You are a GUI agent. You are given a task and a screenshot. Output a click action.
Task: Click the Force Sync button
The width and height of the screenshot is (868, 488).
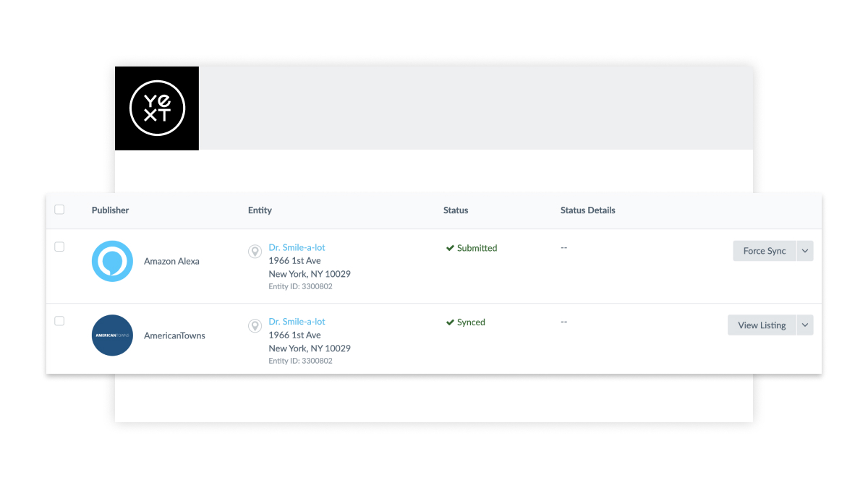[x=765, y=251]
